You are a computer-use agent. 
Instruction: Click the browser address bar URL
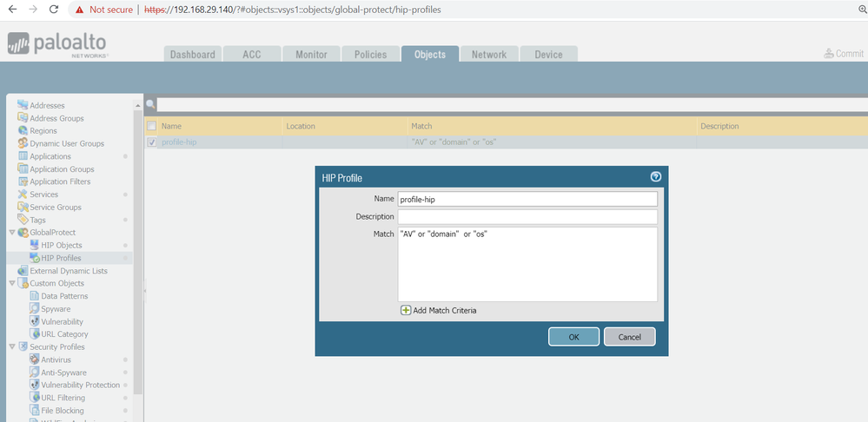tap(293, 10)
